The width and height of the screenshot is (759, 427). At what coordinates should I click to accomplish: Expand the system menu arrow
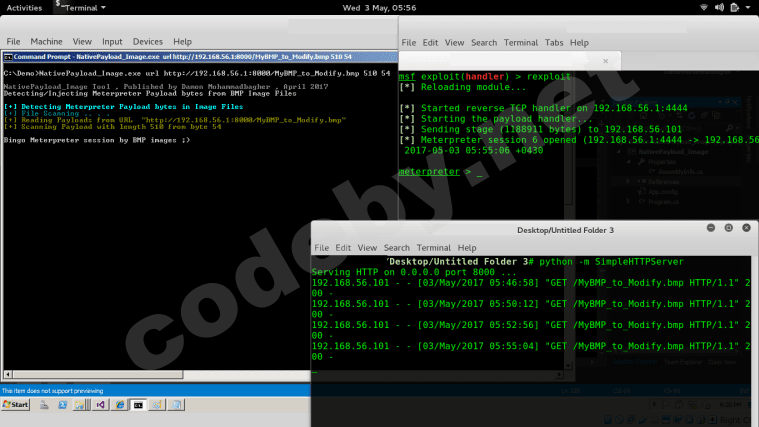748,8
